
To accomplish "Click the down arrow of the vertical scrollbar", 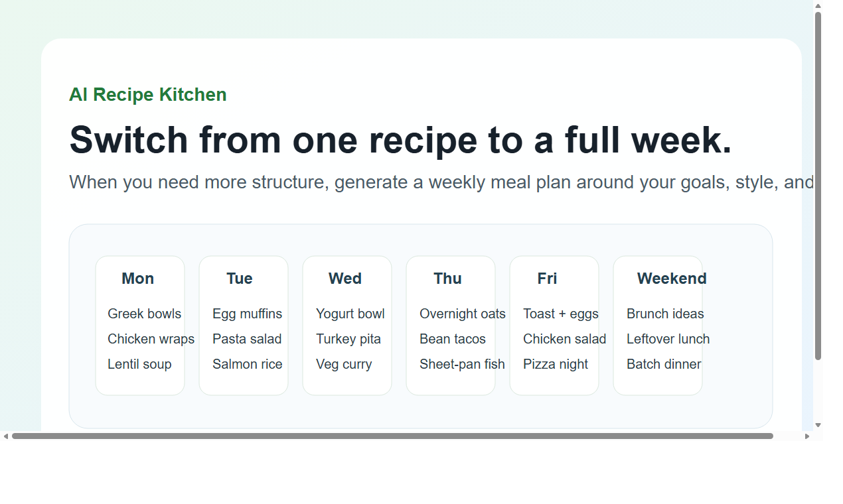I will 817,425.
